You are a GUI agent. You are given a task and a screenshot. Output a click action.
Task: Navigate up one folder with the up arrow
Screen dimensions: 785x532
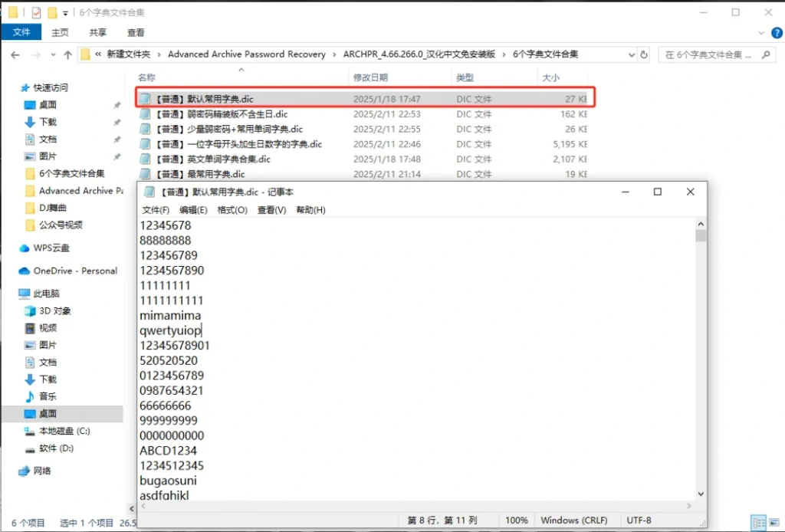[70, 54]
